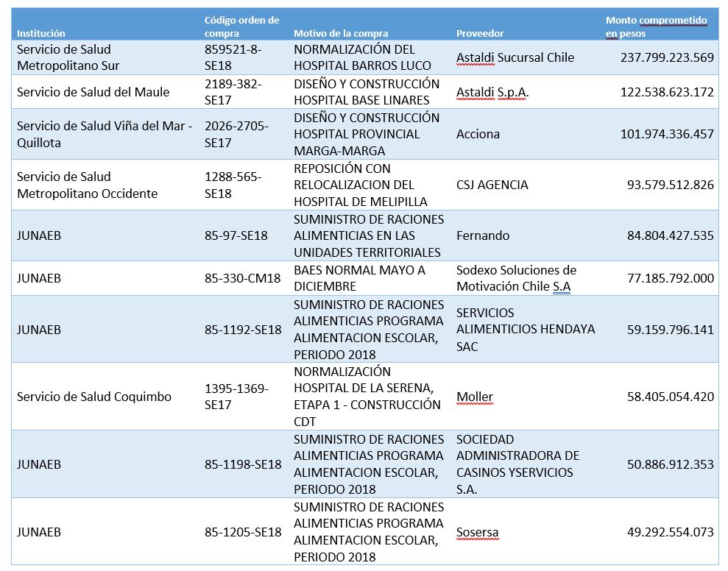Click amount 84.804.427.535
Screen dimensions: 728x571
[x=671, y=235]
